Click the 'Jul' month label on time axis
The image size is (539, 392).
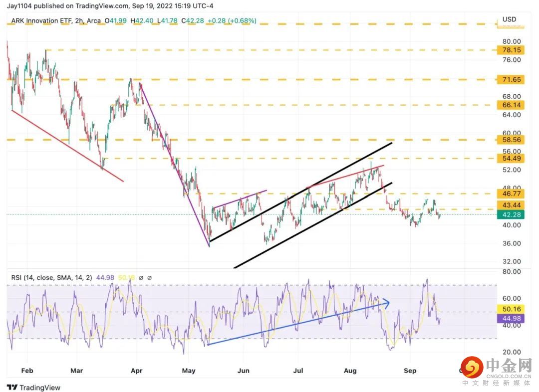[x=298, y=371]
